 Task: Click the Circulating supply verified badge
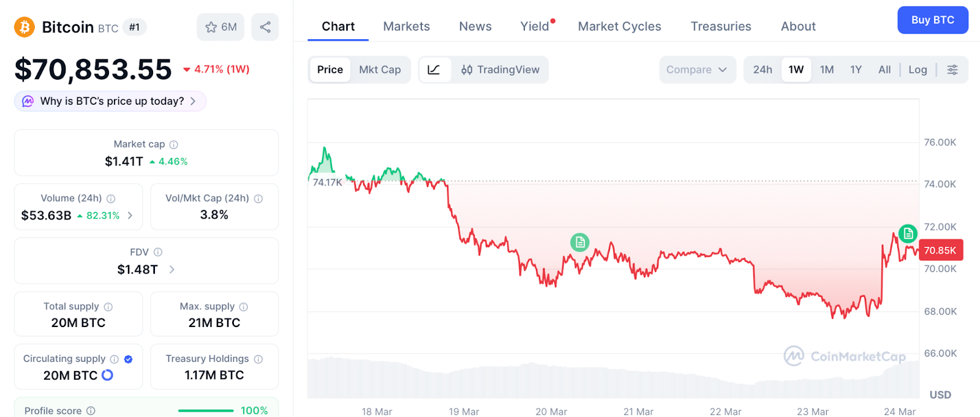(x=129, y=359)
